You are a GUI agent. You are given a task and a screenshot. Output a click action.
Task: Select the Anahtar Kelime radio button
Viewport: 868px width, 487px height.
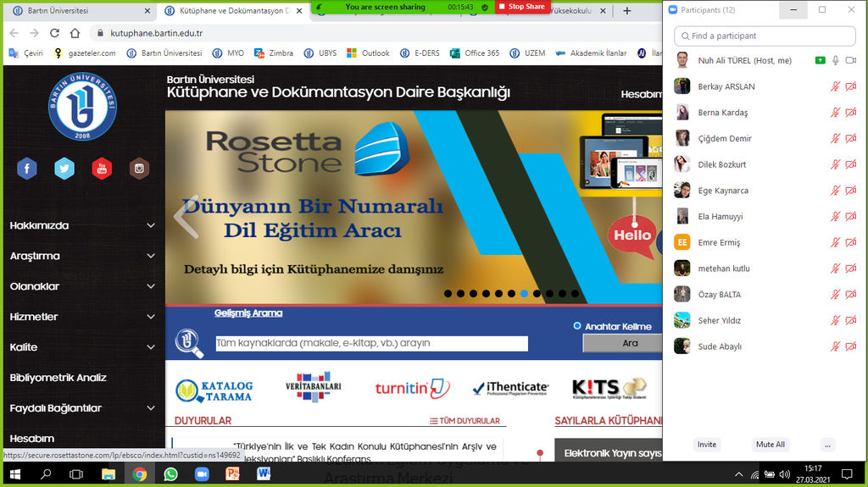[577, 326]
